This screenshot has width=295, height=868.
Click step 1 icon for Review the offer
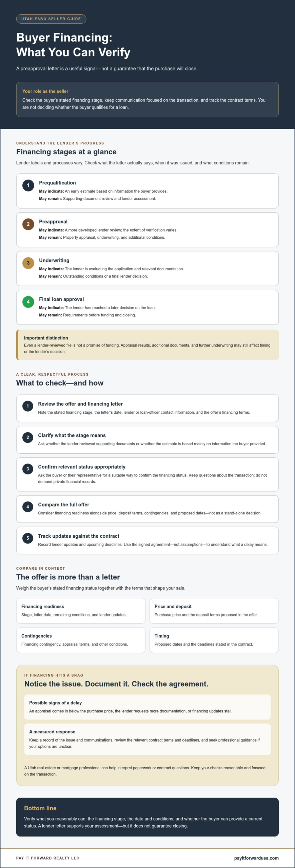28,406
